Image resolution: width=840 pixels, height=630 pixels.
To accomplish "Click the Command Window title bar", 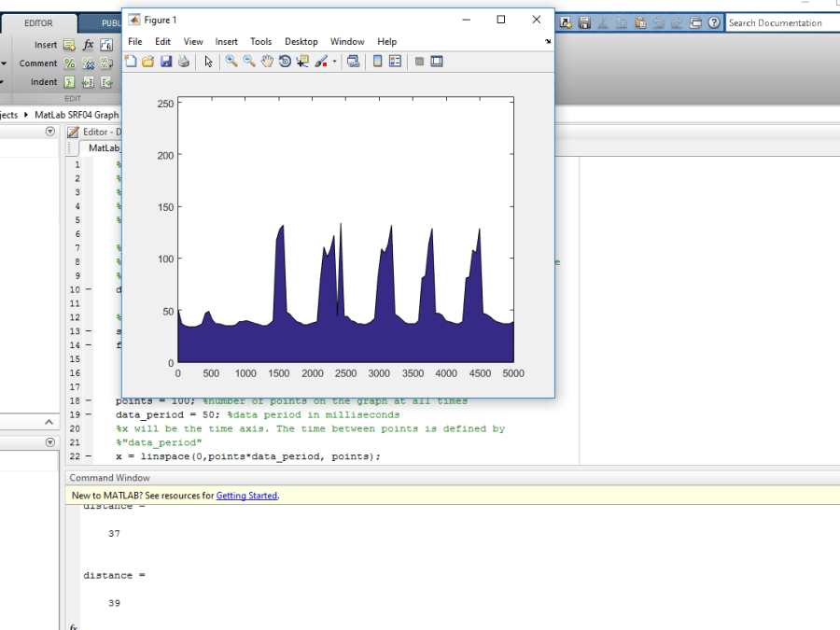I will click(452, 477).
